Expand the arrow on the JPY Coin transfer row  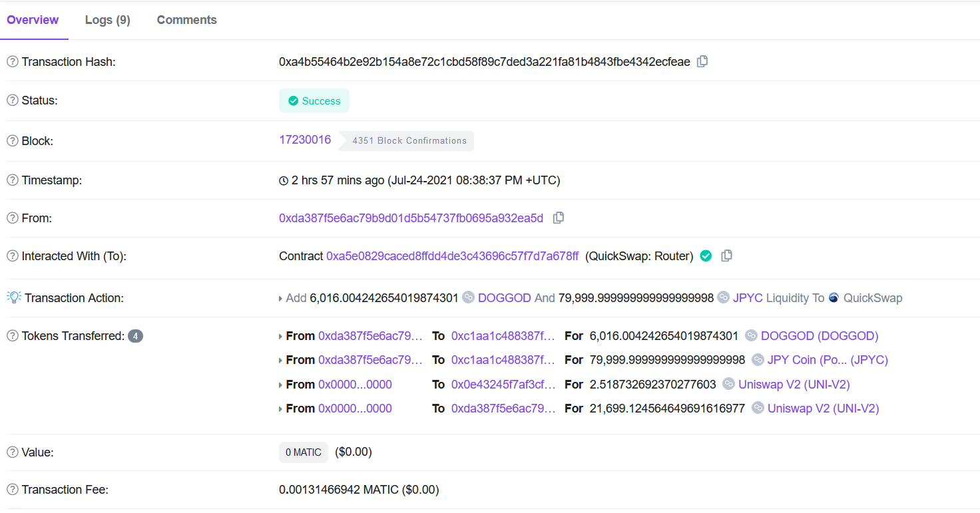(x=280, y=361)
